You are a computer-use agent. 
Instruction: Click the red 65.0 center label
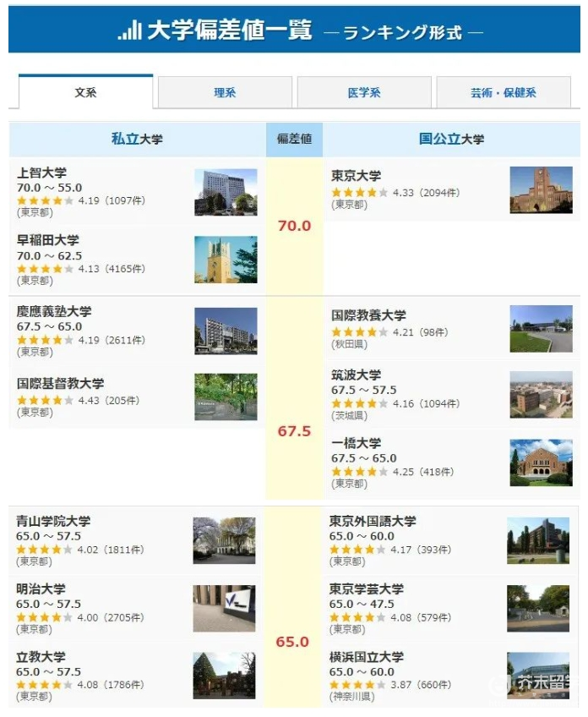tap(292, 642)
